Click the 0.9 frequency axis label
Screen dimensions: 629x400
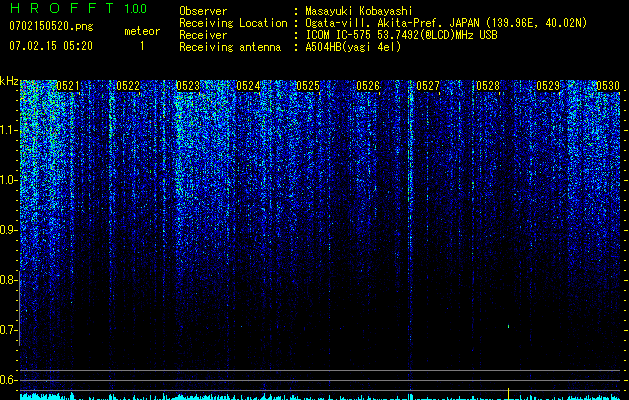tap(8, 230)
